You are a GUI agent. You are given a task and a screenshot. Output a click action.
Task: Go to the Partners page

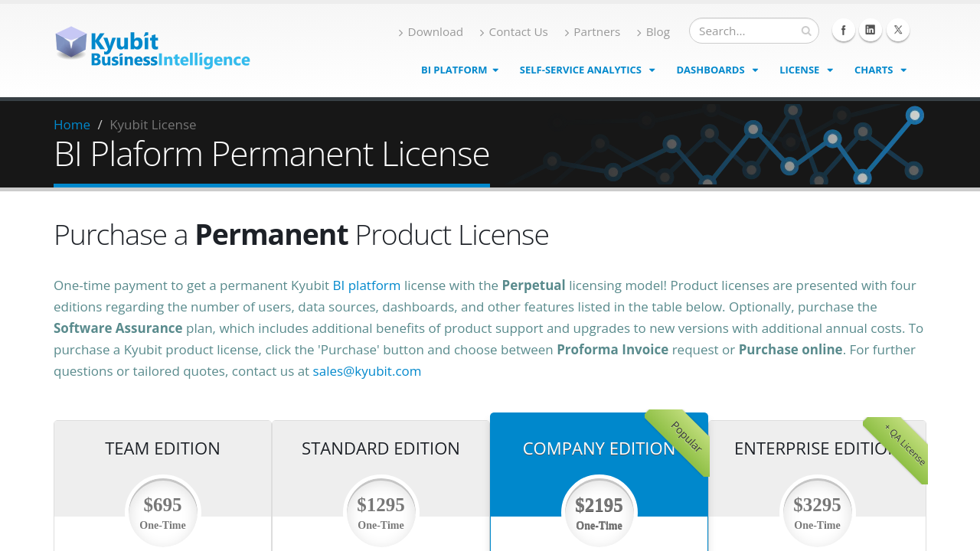(593, 31)
